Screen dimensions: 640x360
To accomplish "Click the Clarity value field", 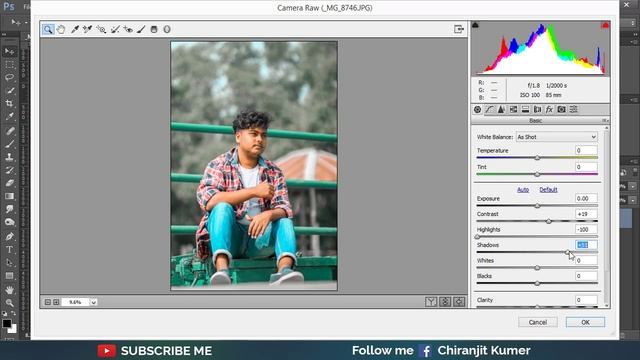I will point(586,300).
